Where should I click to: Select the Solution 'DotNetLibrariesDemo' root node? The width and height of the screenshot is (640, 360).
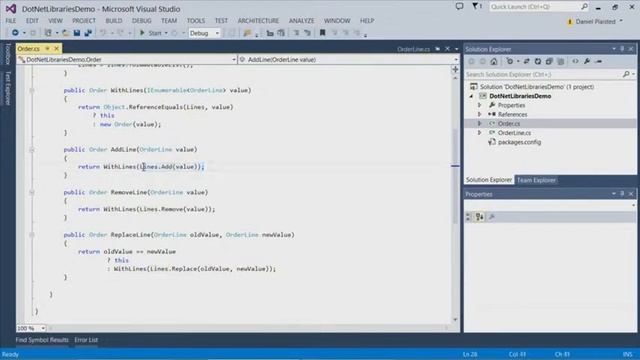coord(536,87)
